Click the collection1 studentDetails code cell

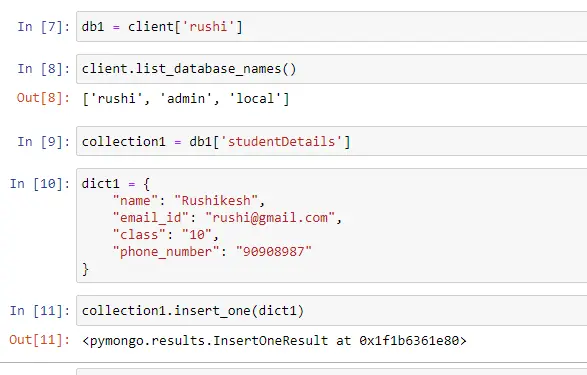(332, 141)
